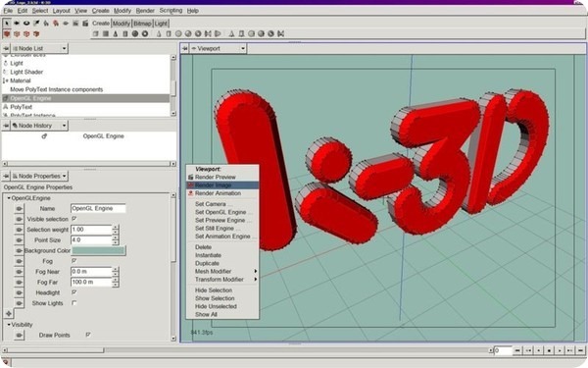Screen dimensions: 588x368
Task: Switch to the Modify toolbar tab
Action: (x=122, y=24)
